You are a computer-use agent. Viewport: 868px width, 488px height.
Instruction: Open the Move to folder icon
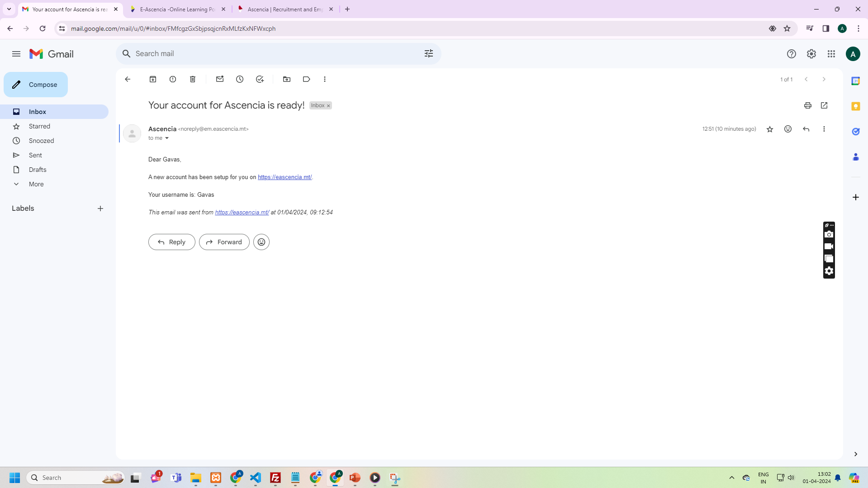[x=287, y=79]
